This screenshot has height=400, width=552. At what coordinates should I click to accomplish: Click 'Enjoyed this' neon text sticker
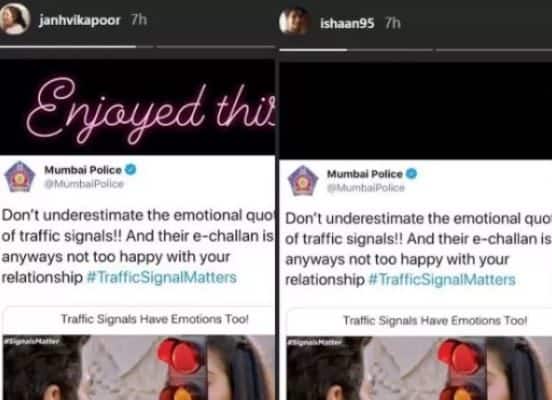[x=151, y=111]
